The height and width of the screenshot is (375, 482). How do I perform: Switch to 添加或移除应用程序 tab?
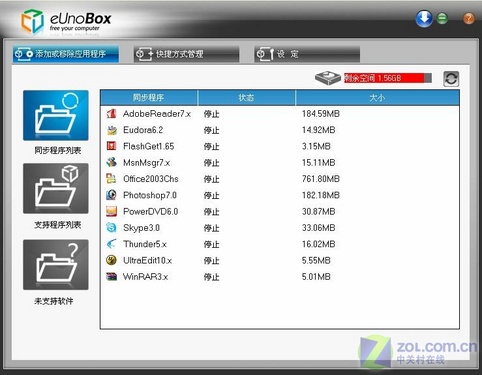[66, 54]
